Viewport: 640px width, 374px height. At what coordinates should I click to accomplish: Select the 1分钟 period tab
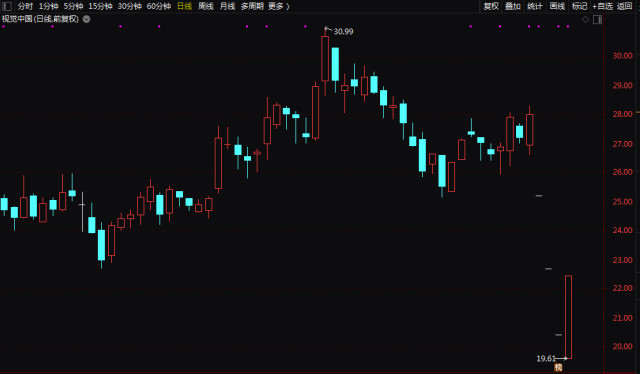(x=48, y=6)
